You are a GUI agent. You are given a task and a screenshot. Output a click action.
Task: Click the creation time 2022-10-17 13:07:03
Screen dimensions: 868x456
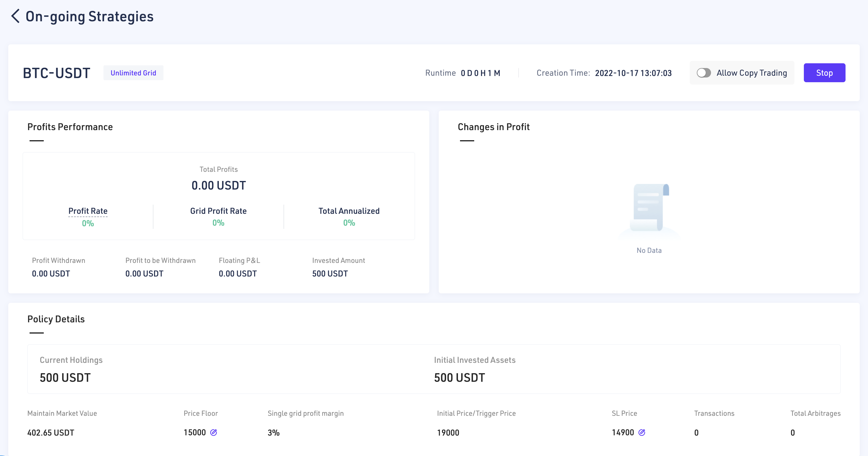tap(634, 73)
